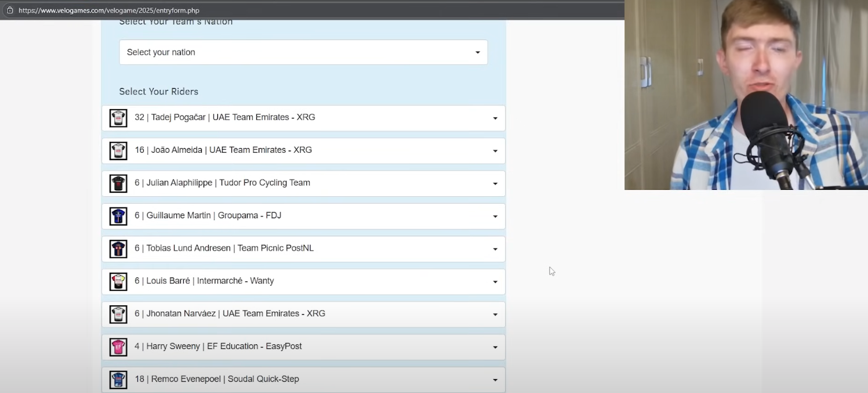Click the Intermarché - Wanty jersey icon
The height and width of the screenshot is (393, 868).
click(x=118, y=282)
